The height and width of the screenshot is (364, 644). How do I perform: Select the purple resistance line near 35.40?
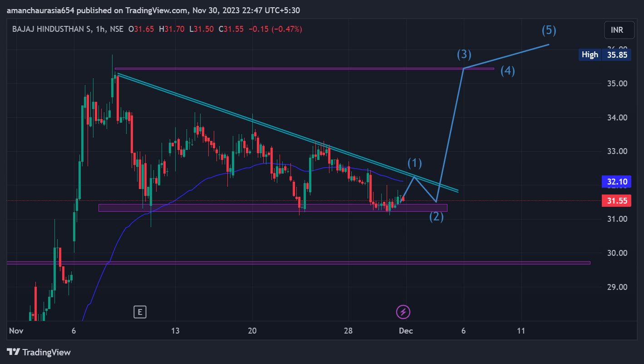click(x=304, y=69)
